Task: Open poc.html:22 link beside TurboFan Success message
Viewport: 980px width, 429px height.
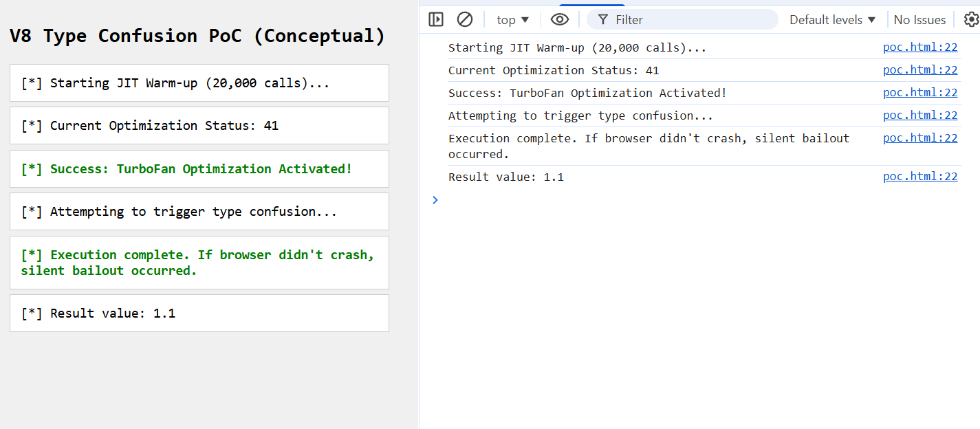Action: pos(920,93)
